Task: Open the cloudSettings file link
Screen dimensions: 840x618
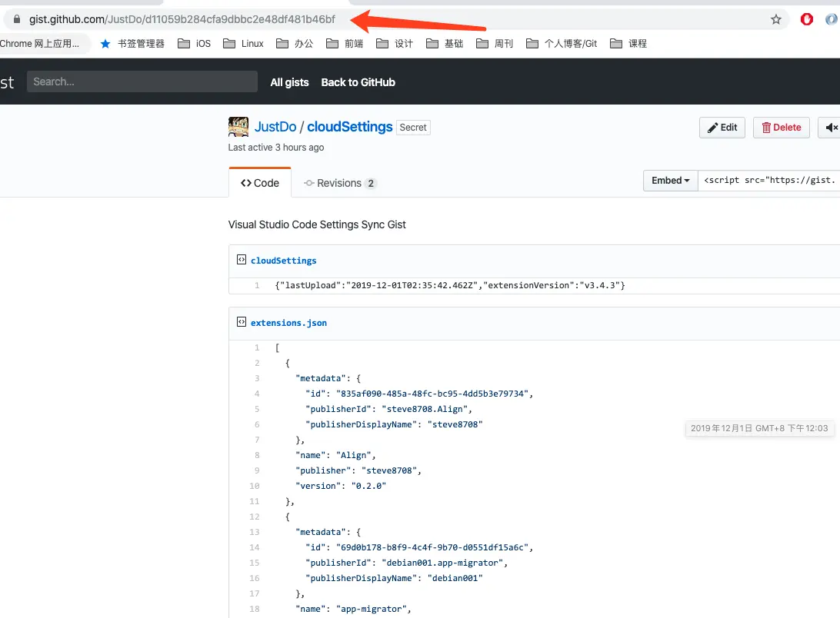Action: click(x=283, y=261)
